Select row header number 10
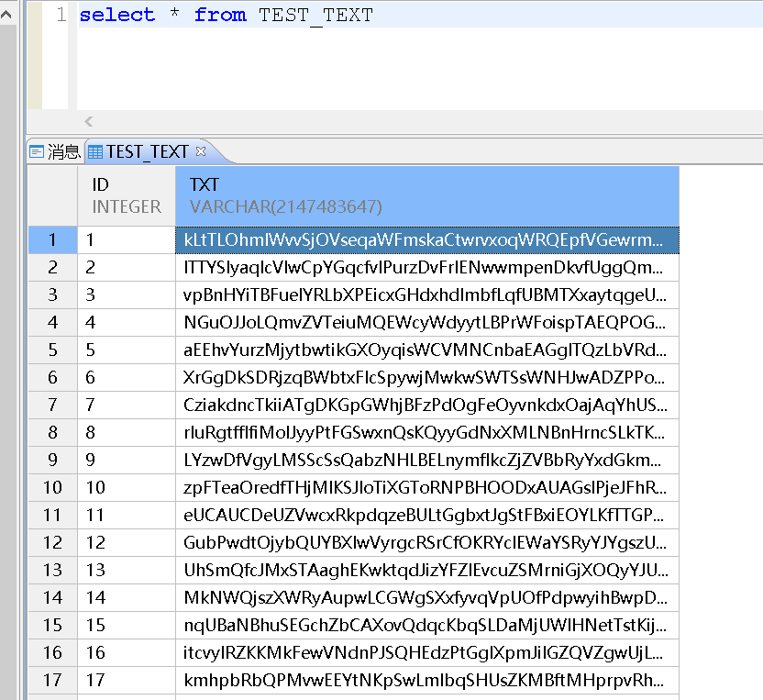The height and width of the screenshot is (700, 763). pos(52,487)
